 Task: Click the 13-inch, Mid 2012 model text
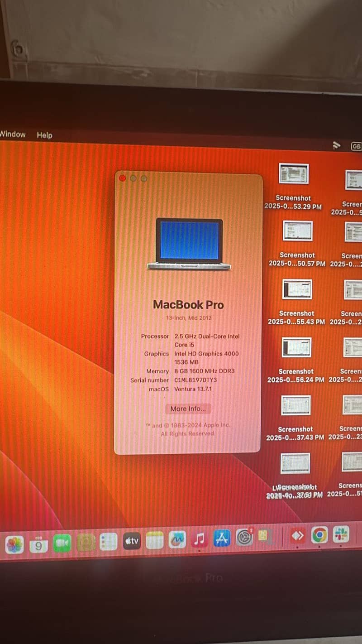coord(188,318)
